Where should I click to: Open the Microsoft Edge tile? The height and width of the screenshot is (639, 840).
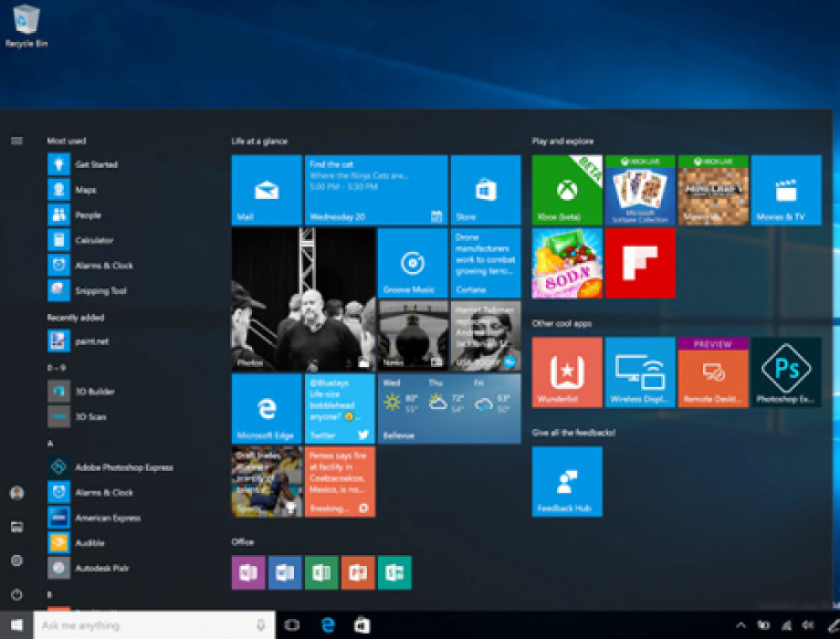pyautogui.click(x=266, y=409)
